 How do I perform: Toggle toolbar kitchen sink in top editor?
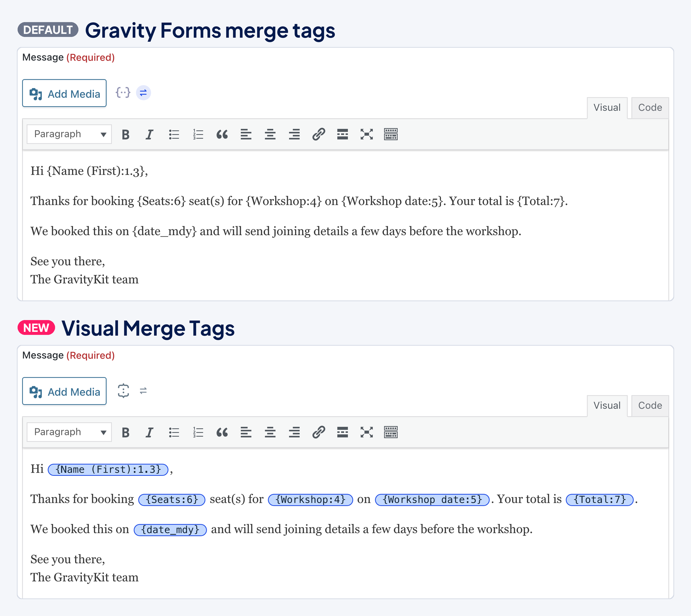(391, 134)
